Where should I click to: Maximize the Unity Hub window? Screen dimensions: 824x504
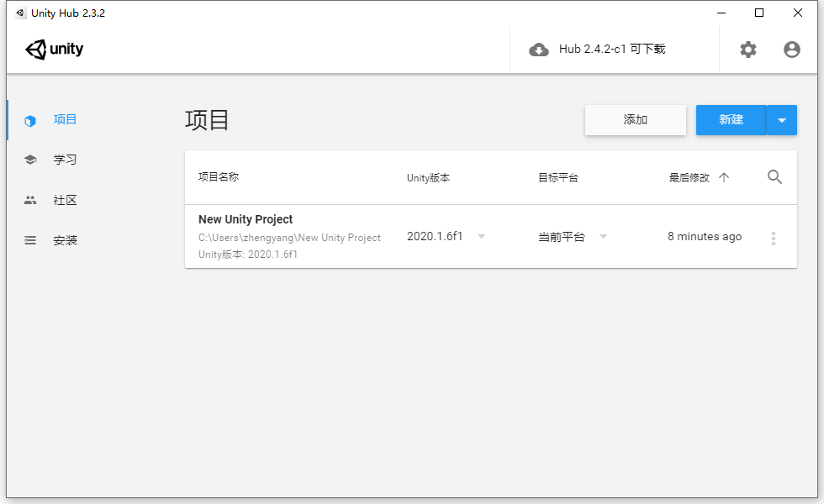758,13
